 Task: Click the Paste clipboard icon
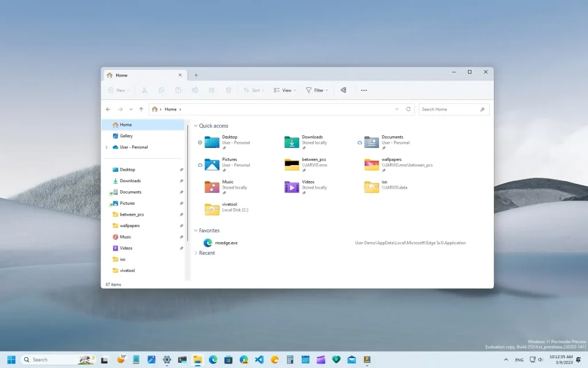[178, 90]
